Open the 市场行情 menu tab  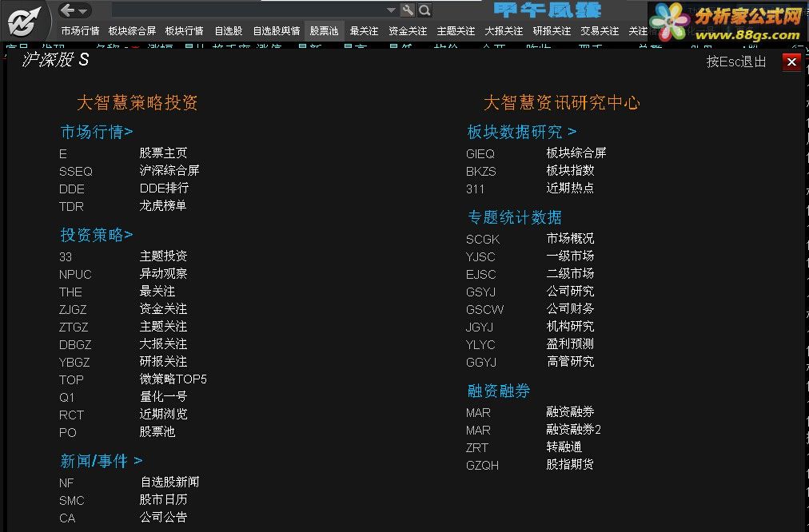click(80, 31)
